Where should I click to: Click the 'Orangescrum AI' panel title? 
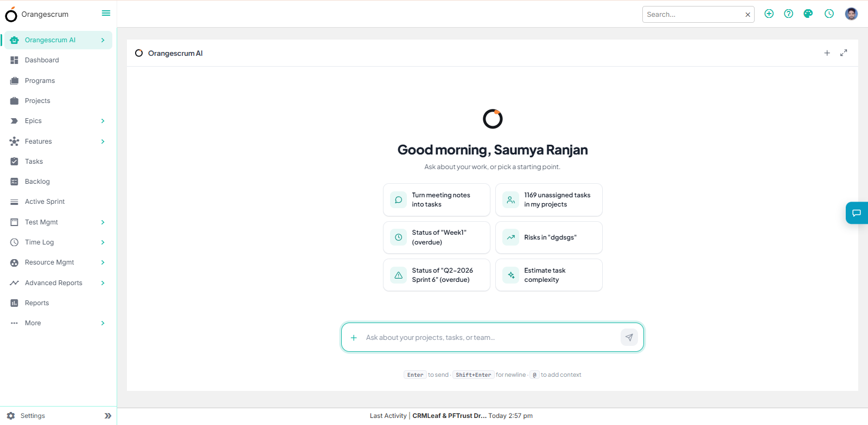[x=175, y=53]
